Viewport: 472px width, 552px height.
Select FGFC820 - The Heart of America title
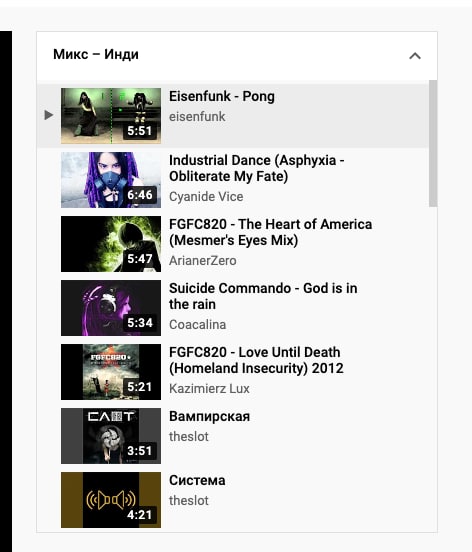click(270, 232)
